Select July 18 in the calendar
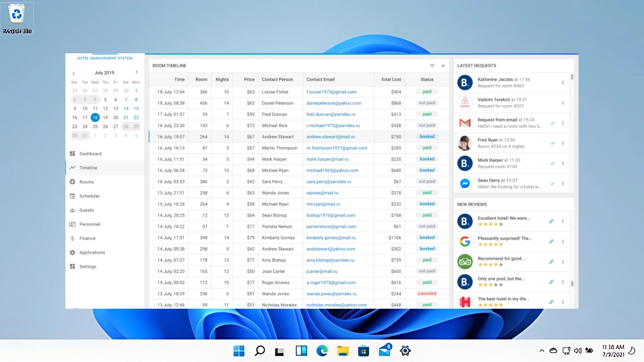 pos(95,117)
